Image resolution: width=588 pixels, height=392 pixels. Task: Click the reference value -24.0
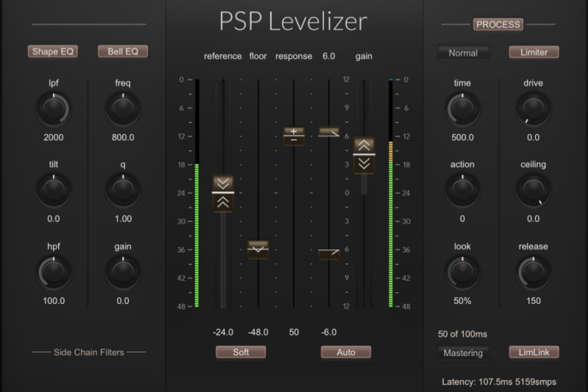click(x=223, y=332)
